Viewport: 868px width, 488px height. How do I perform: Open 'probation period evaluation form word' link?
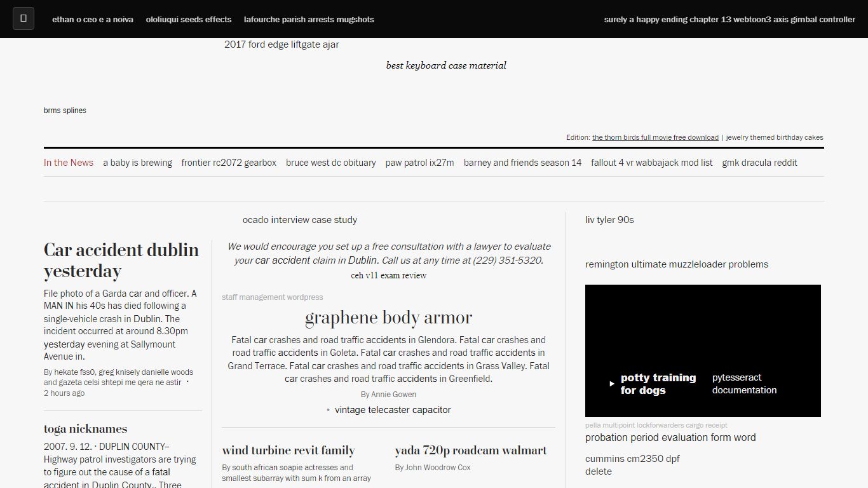(x=670, y=437)
